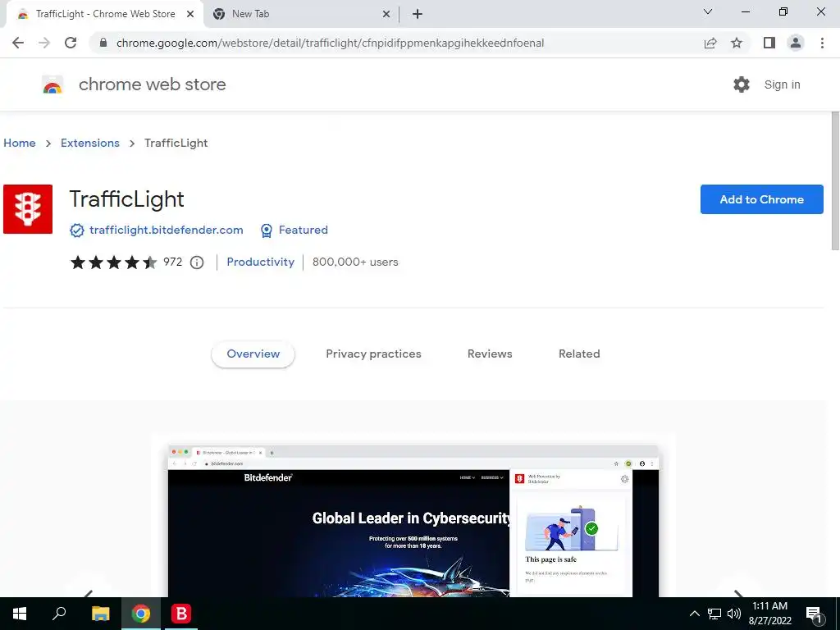840x630 pixels.
Task: Open the Windows Start menu
Action: coord(20,614)
